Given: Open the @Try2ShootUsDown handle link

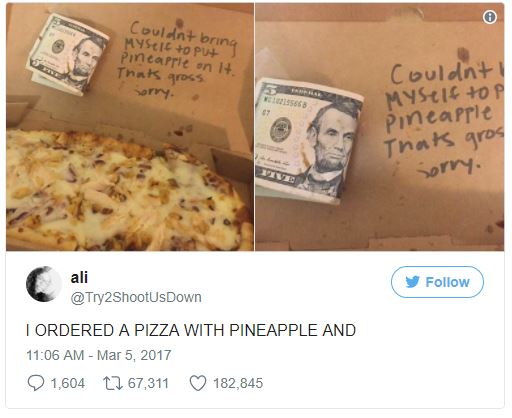Looking at the screenshot, I should pos(136,297).
